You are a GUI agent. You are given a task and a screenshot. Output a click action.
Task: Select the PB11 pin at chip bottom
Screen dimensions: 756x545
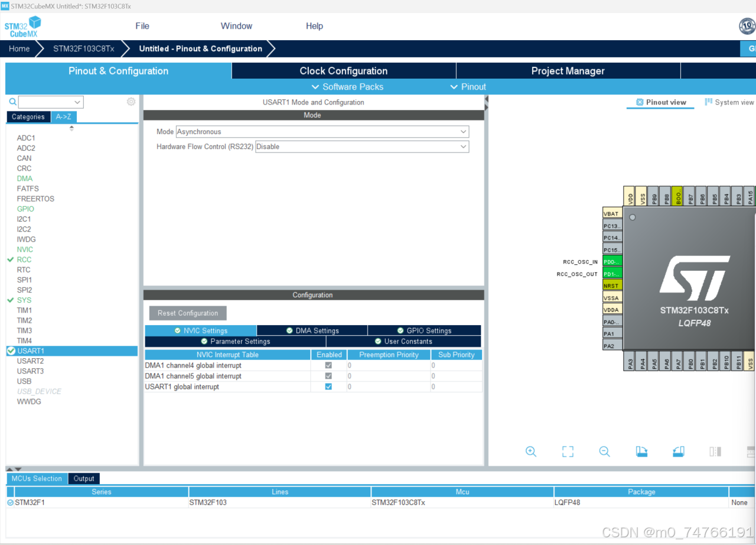pyautogui.click(x=738, y=361)
